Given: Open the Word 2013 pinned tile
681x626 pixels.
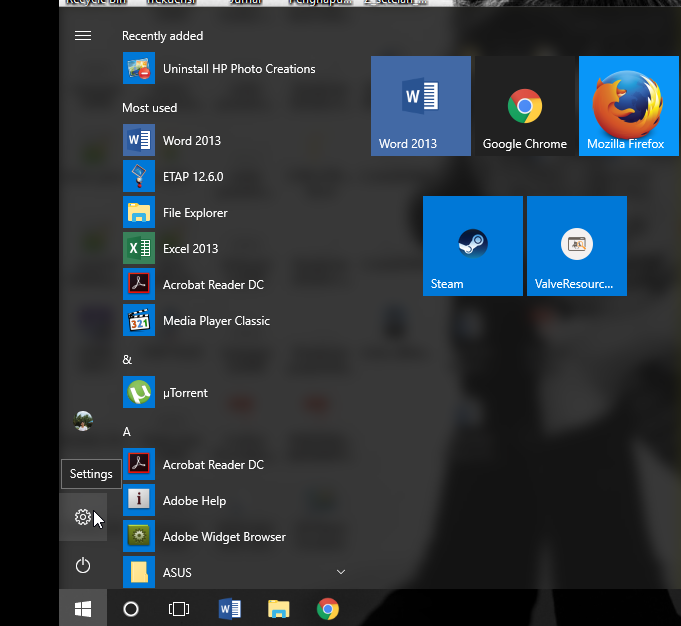Looking at the screenshot, I should 421,106.
